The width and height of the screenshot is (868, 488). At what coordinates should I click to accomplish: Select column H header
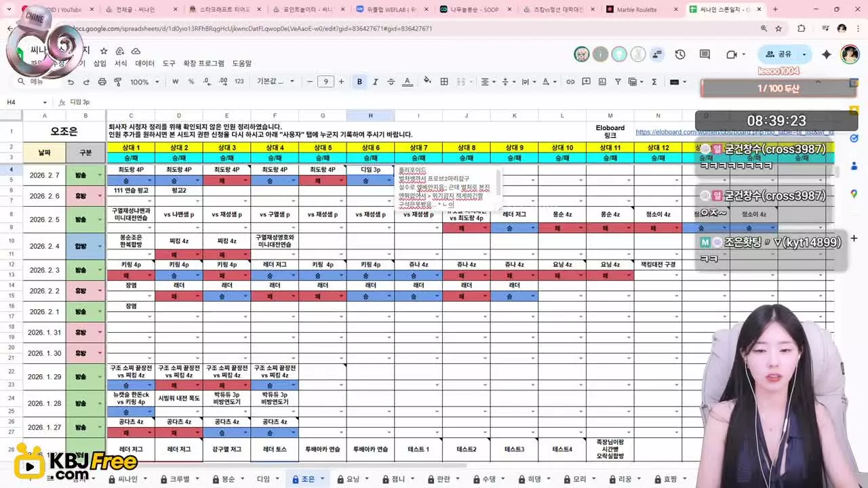pos(370,116)
